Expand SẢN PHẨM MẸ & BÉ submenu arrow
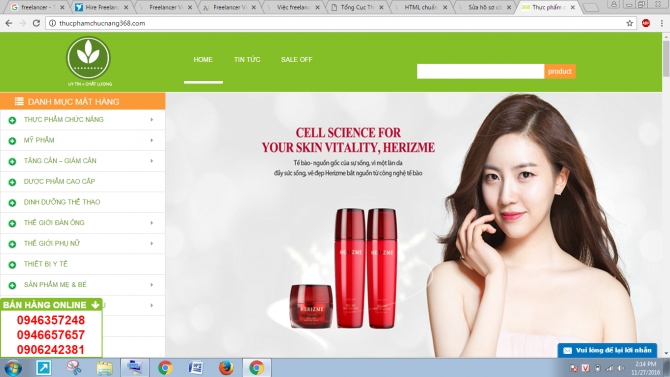Viewport: 670px width, 377px height. coord(152,285)
